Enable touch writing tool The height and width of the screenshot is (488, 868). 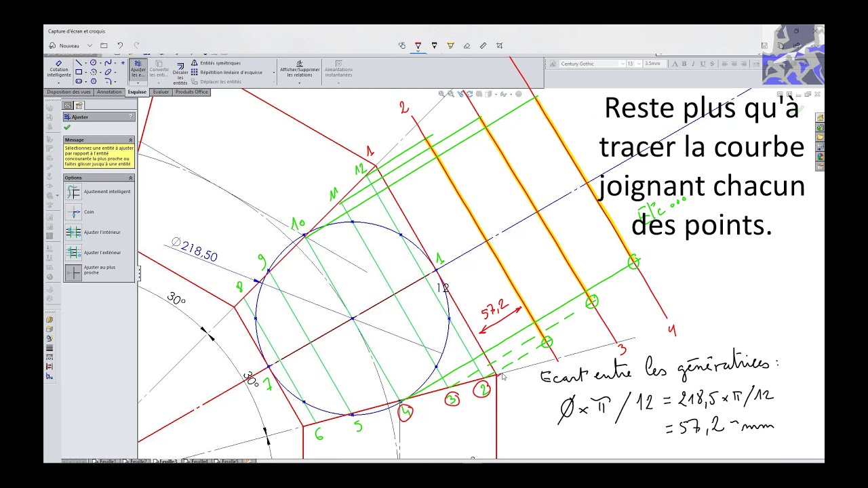pyautogui.click(x=402, y=45)
